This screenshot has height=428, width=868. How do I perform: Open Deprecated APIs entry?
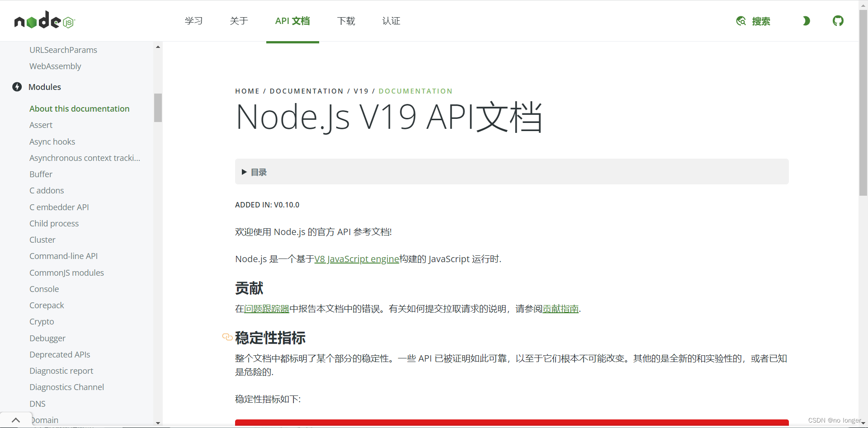(x=60, y=354)
